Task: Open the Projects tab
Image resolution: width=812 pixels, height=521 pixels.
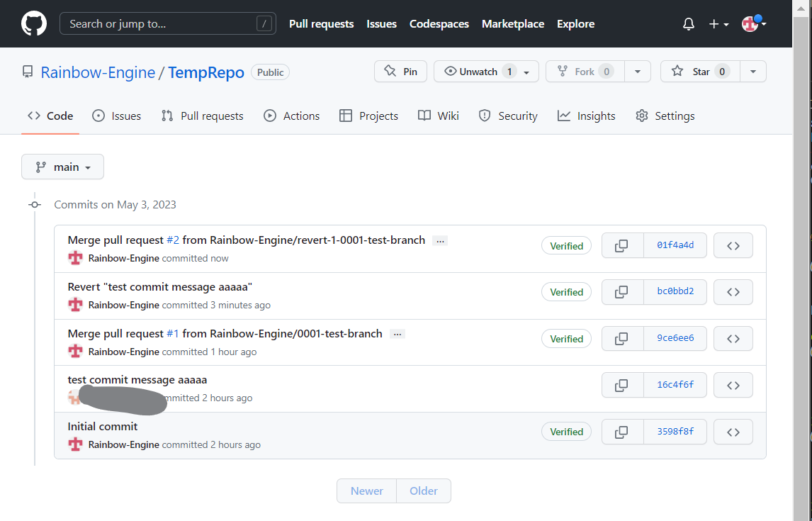Action: point(368,116)
